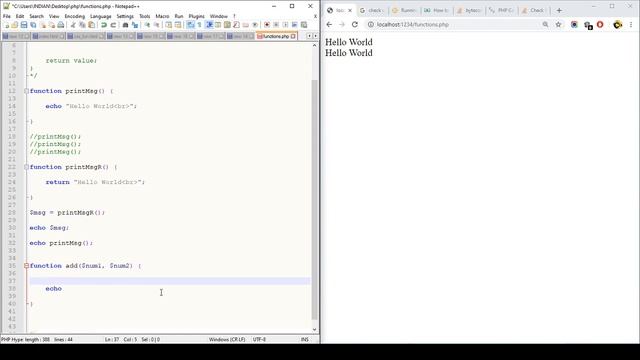Collapse the printMsg function fold marker
This screenshot has height=360, width=640.
click(x=27, y=91)
